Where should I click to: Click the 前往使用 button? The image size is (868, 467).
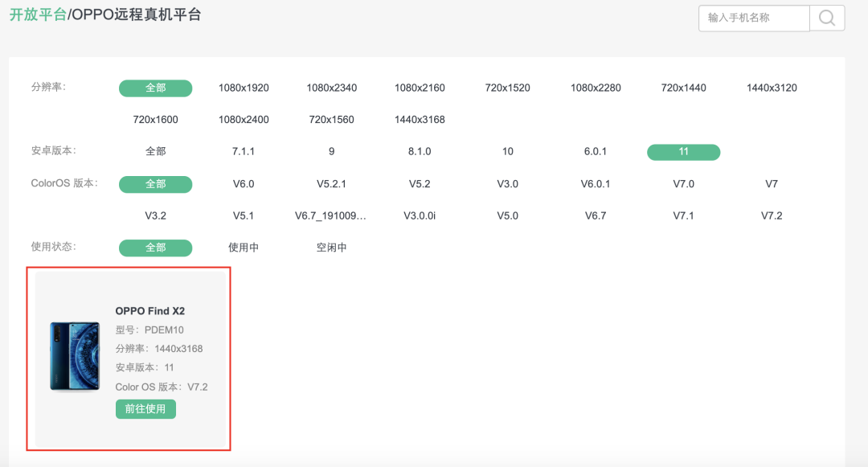pyautogui.click(x=145, y=409)
